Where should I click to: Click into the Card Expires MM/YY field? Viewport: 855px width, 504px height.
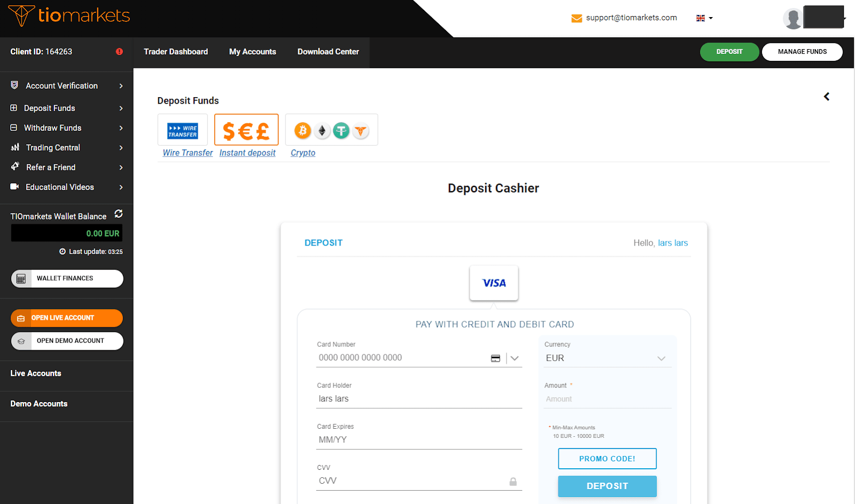419,440
